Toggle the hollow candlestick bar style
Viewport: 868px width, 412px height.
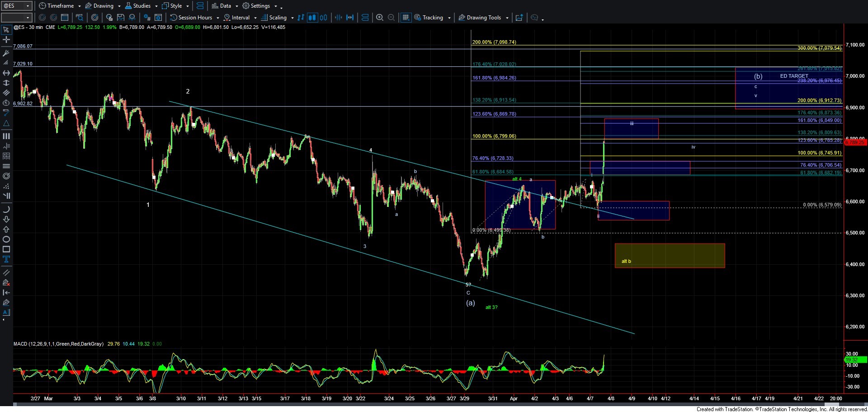click(324, 18)
